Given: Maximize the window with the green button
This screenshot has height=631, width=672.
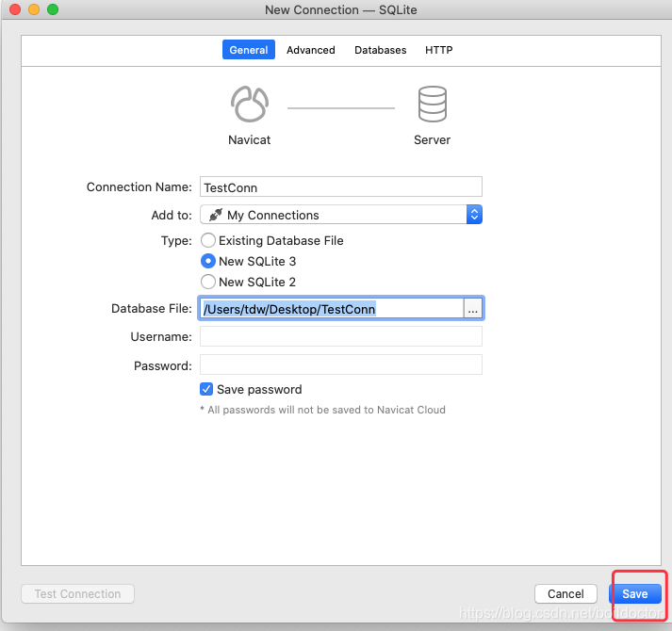Looking at the screenshot, I should tap(53, 9).
